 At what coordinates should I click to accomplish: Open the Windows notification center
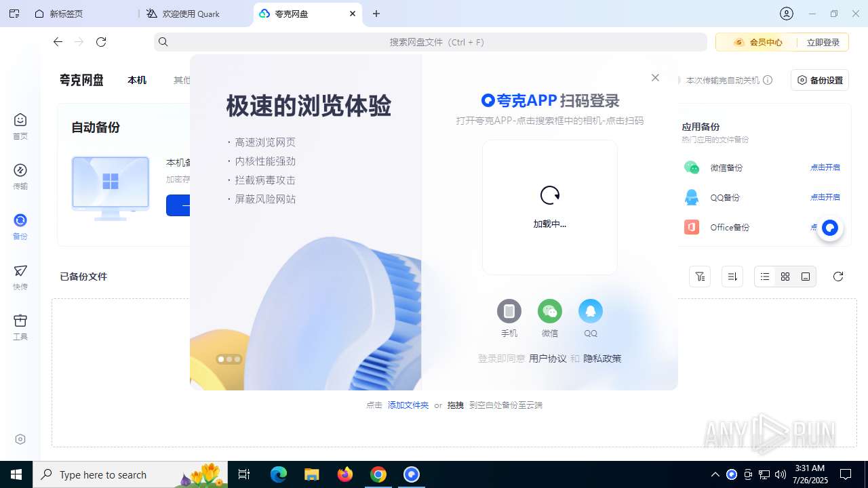[x=846, y=474]
